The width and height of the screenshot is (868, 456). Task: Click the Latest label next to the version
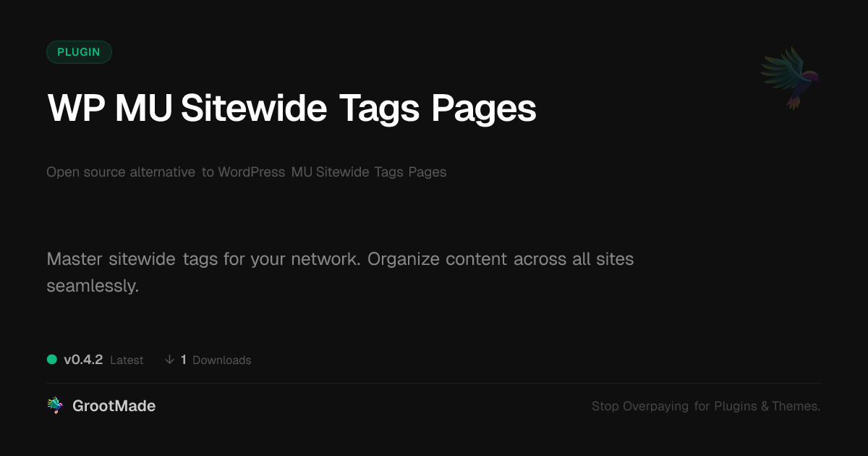click(x=127, y=360)
